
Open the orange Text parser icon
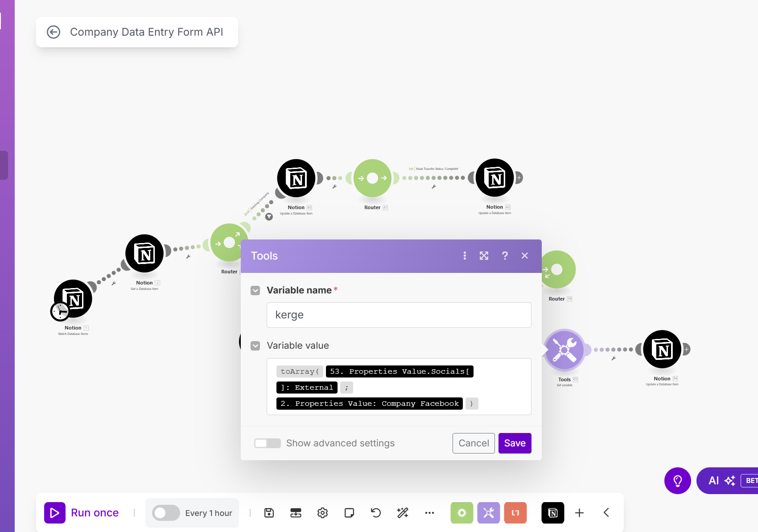[515, 513]
